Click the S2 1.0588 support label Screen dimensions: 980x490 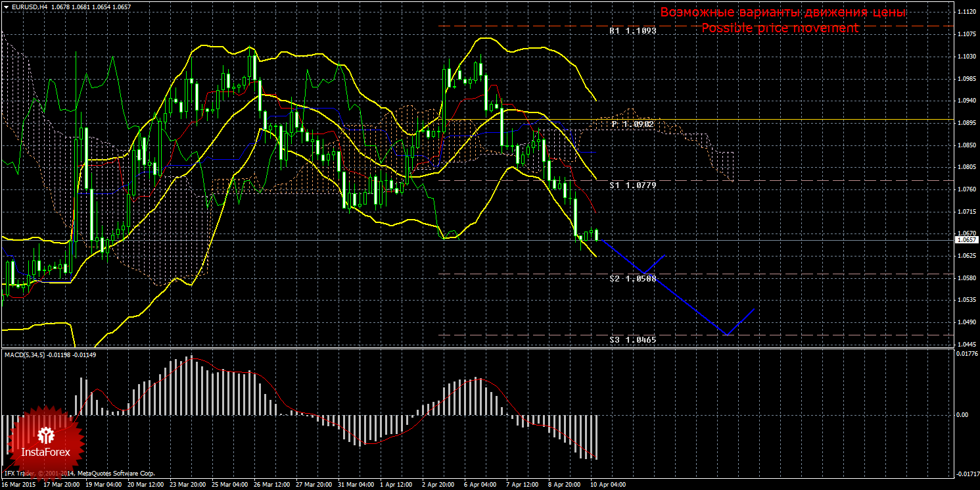point(632,279)
